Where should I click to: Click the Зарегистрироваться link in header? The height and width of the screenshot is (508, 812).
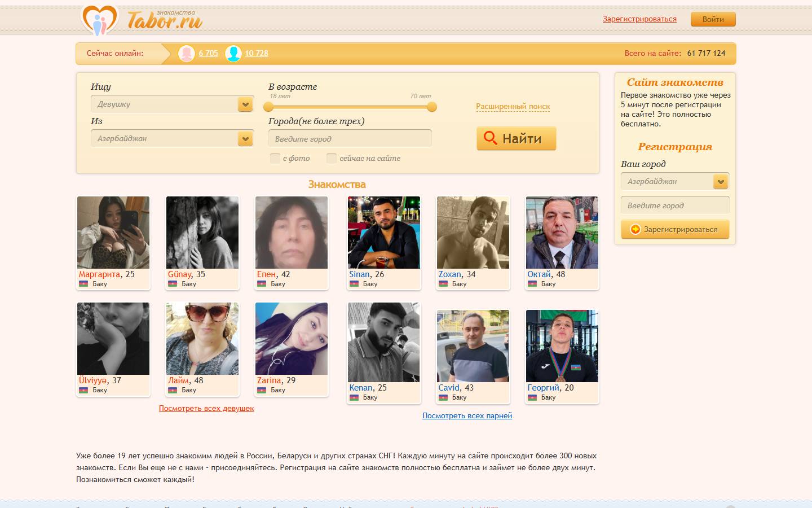coord(639,19)
